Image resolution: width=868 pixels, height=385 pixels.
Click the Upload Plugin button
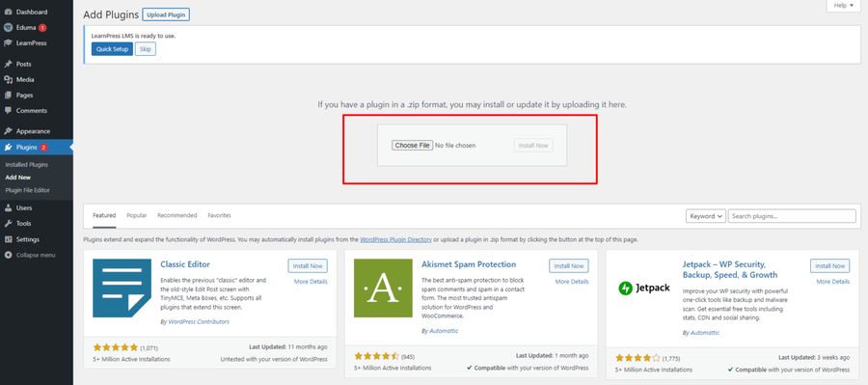click(166, 14)
